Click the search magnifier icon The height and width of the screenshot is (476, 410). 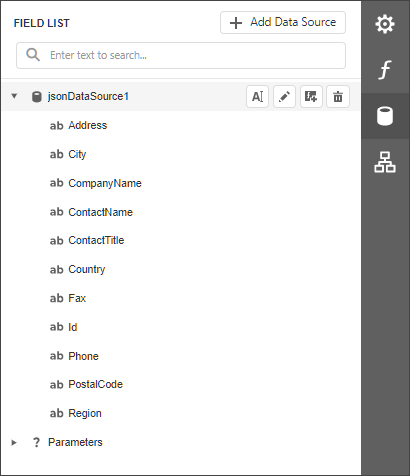click(x=33, y=55)
